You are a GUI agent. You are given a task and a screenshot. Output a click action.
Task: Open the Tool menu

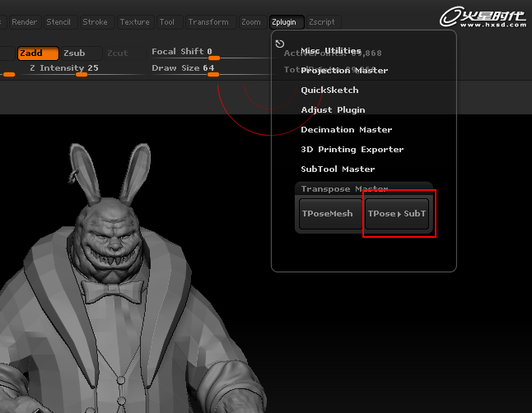[x=170, y=22]
